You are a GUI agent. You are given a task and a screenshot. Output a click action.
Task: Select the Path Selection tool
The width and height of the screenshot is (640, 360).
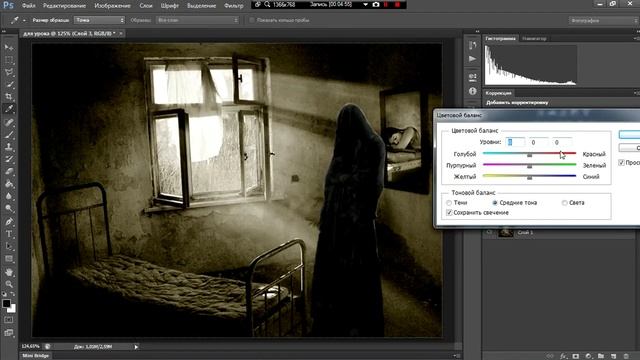click(x=9, y=247)
